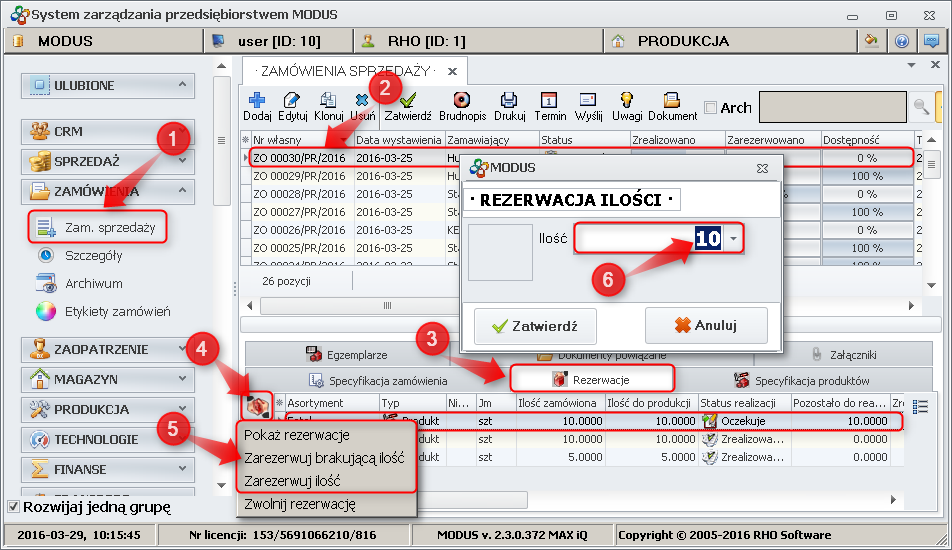The height and width of the screenshot is (550, 952).
Task: Click the Brudnopis toolbar icon
Action: (x=462, y=100)
